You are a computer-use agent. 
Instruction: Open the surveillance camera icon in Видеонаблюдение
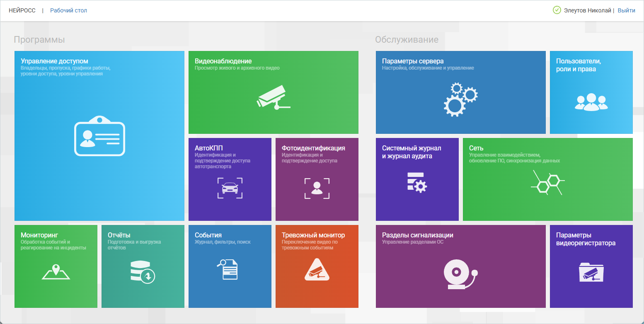273,98
